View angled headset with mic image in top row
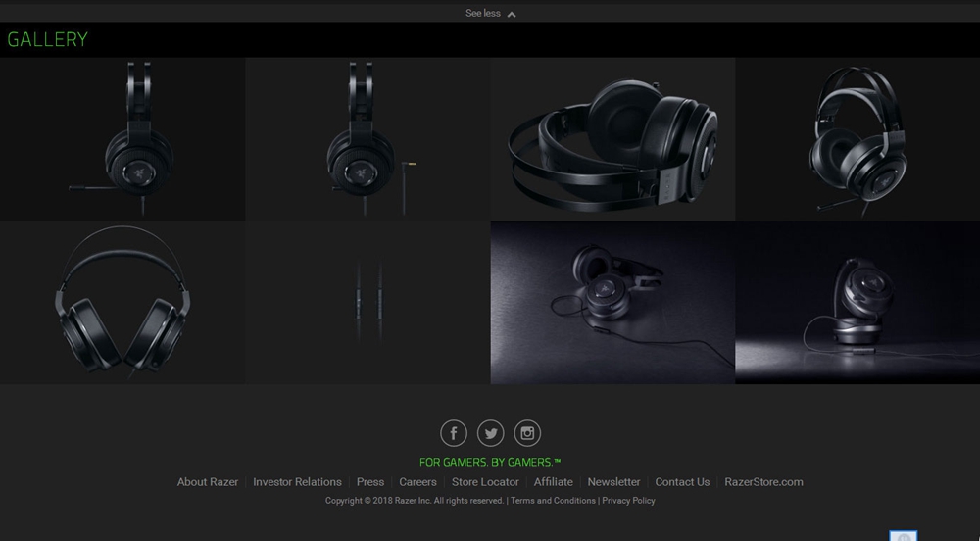 click(857, 139)
